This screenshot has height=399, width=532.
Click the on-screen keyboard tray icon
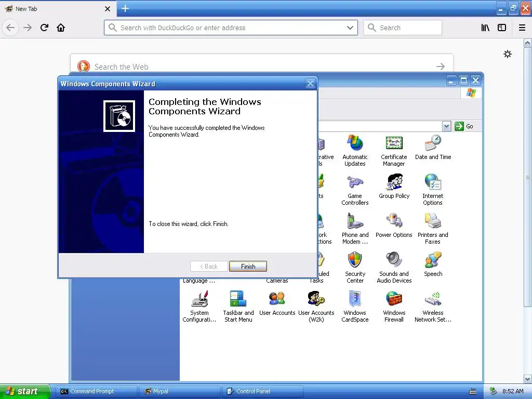coord(473,392)
